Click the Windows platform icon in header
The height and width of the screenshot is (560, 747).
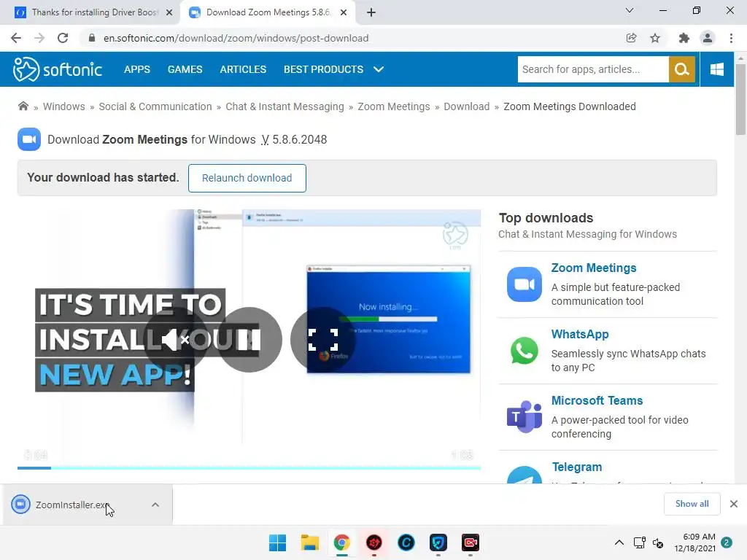point(716,69)
